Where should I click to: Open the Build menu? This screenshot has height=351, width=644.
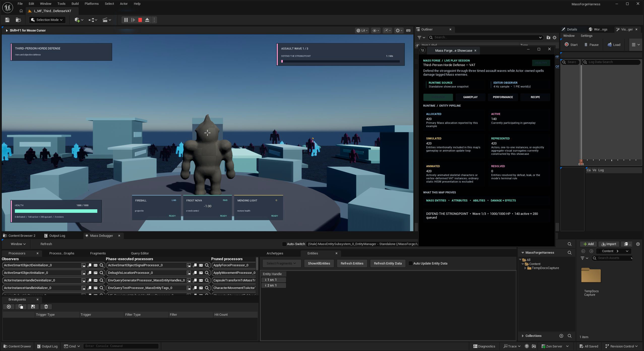click(x=75, y=4)
